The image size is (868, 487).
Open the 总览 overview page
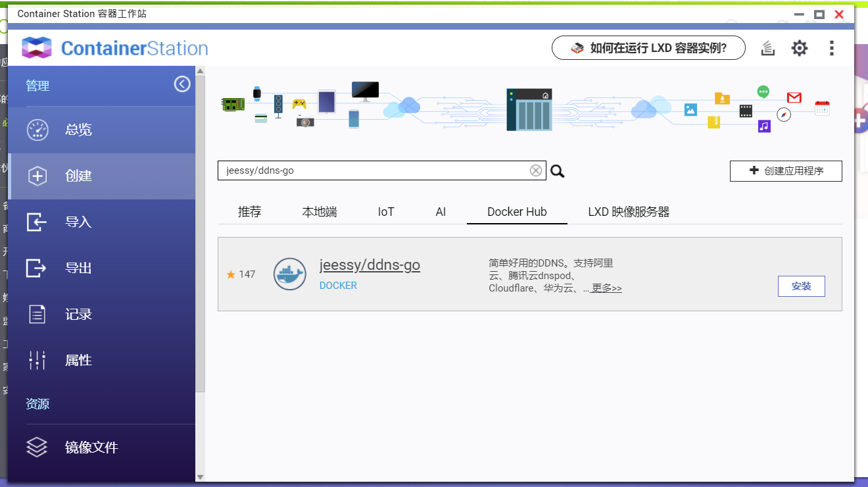tap(102, 130)
